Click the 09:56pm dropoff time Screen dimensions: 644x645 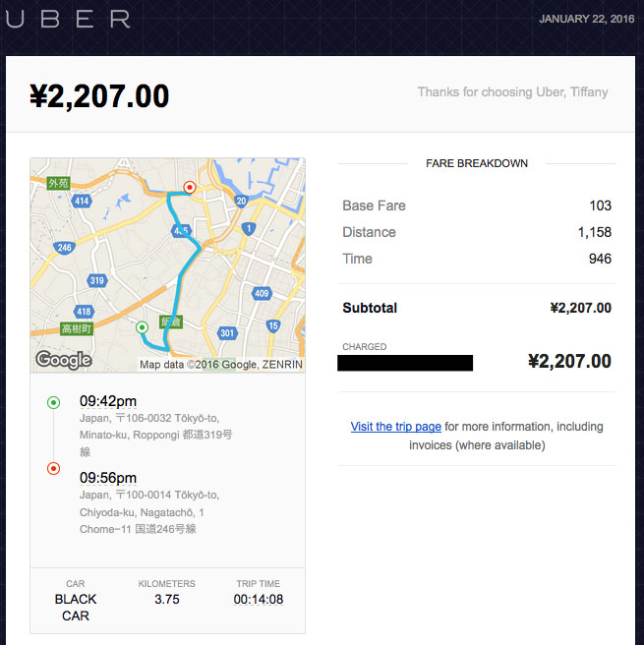coord(108,478)
